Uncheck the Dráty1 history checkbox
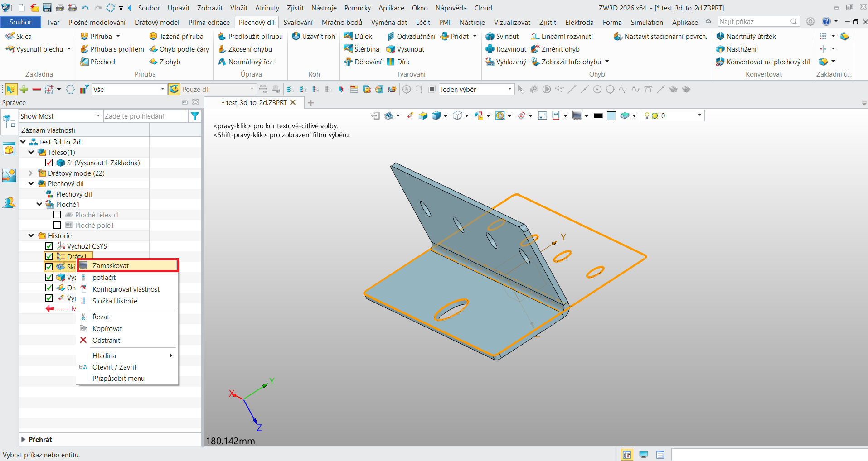The image size is (868, 461). (49, 256)
